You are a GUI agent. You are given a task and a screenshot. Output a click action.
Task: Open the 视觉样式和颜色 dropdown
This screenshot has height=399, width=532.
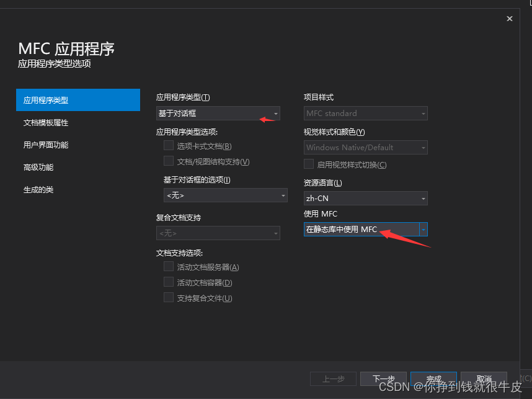click(x=364, y=147)
